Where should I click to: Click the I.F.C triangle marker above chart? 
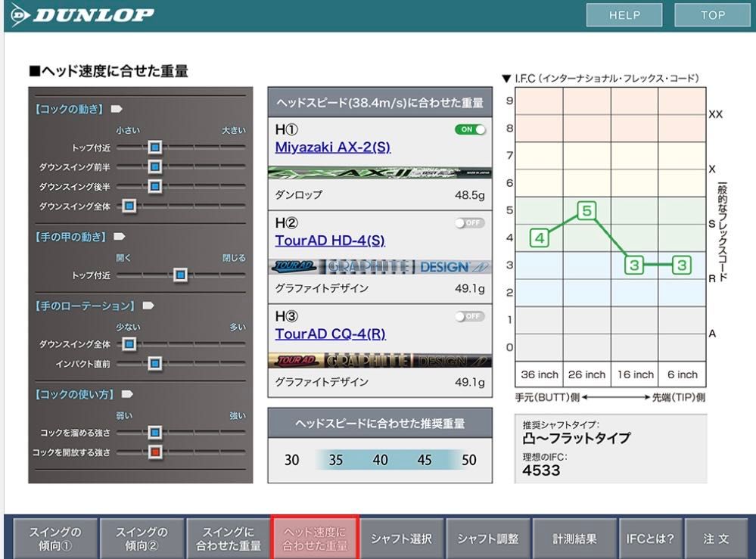click(x=506, y=79)
